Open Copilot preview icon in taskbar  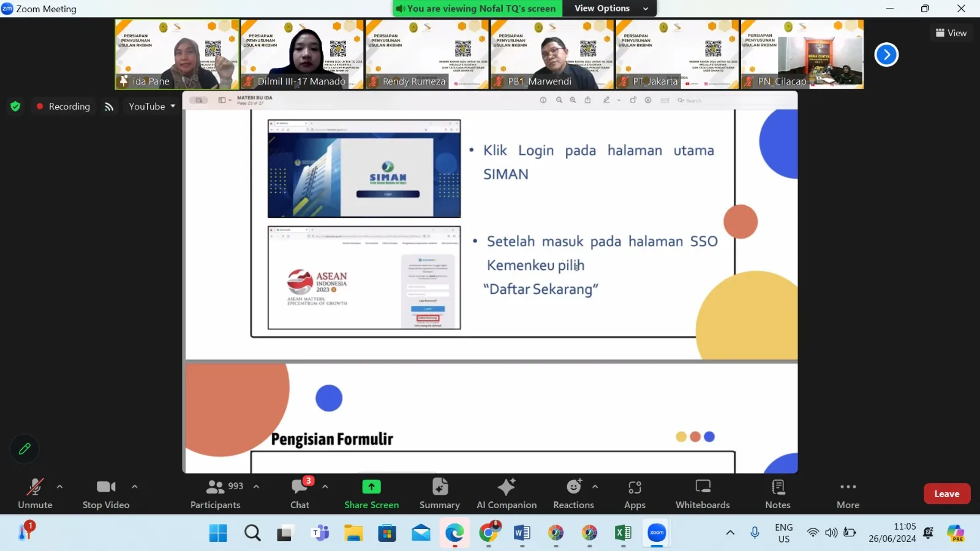[x=956, y=533]
